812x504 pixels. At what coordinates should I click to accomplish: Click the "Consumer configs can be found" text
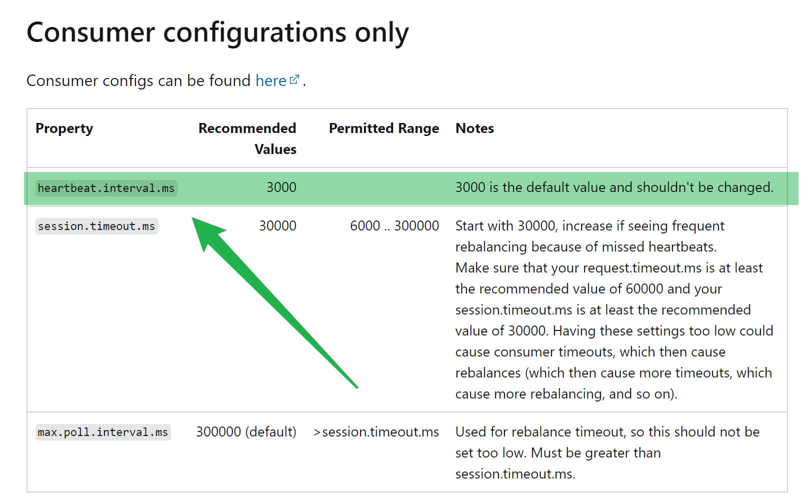(138, 80)
